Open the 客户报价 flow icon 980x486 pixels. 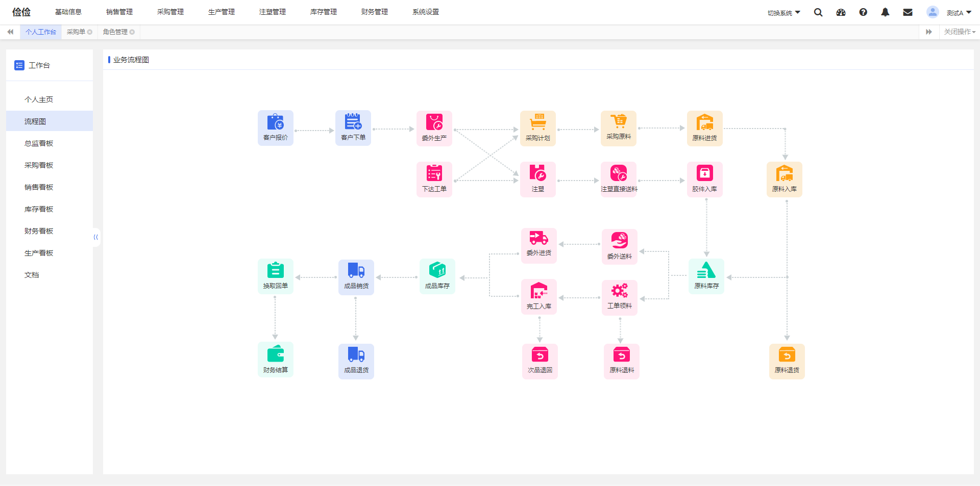(x=276, y=128)
